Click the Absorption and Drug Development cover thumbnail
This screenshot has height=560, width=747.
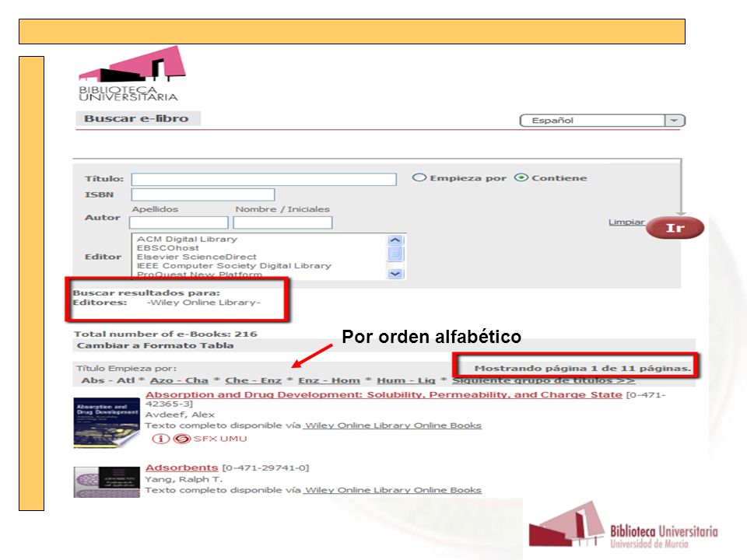click(x=107, y=423)
